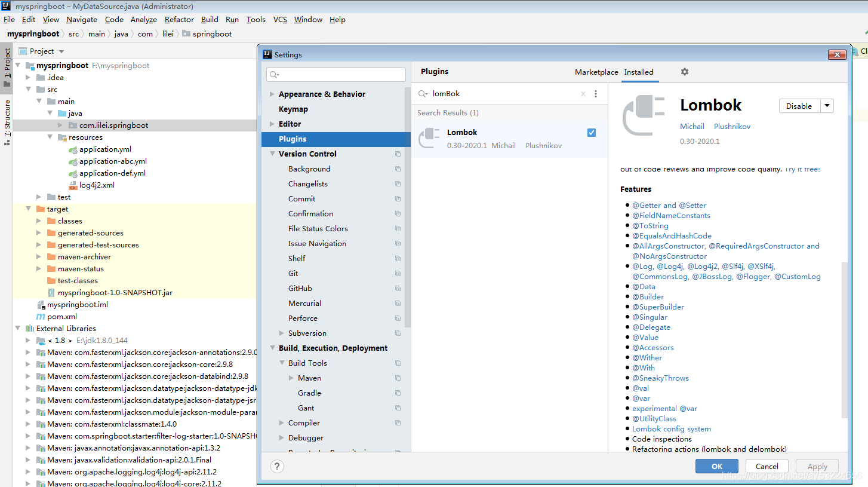The image size is (868, 487).
Task: Click the myspringboot.iml module file icon
Action: click(x=41, y=305)
